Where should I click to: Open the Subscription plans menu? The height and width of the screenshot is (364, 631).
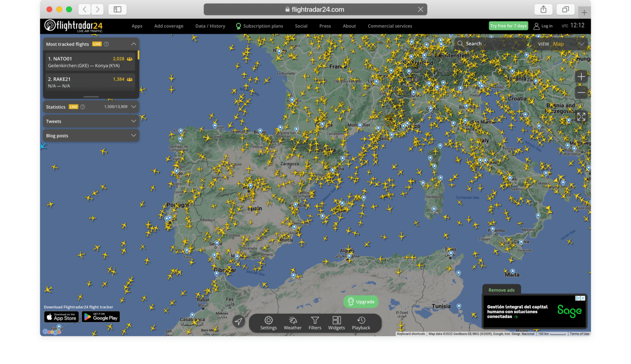[x=263, y=26]
